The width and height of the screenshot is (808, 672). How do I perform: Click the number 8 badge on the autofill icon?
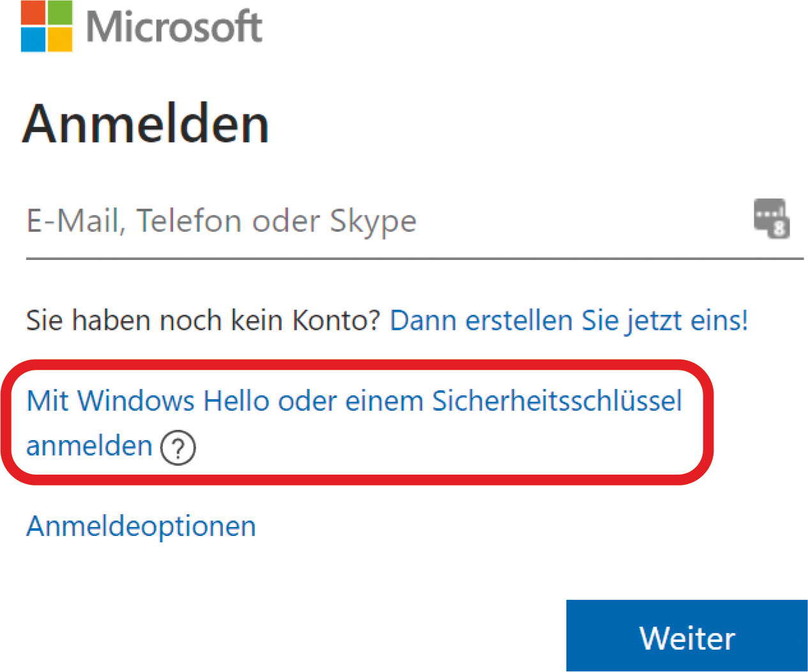779,228
